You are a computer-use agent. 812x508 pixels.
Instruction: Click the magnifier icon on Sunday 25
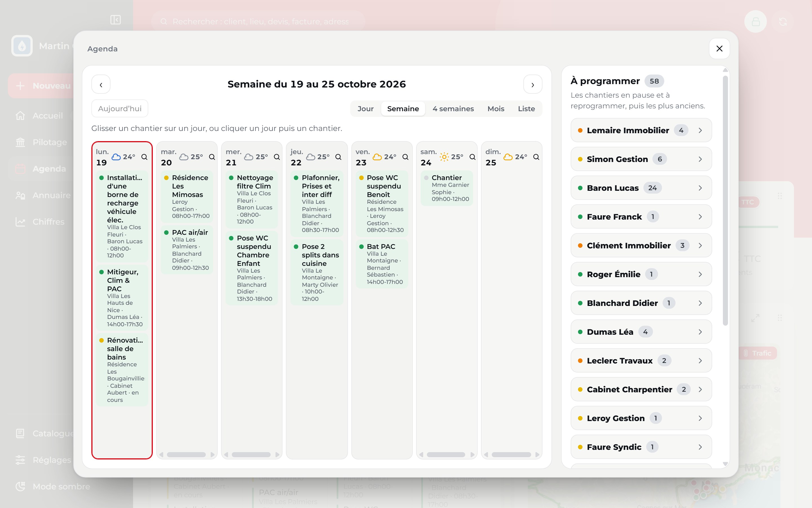point(536,157)
